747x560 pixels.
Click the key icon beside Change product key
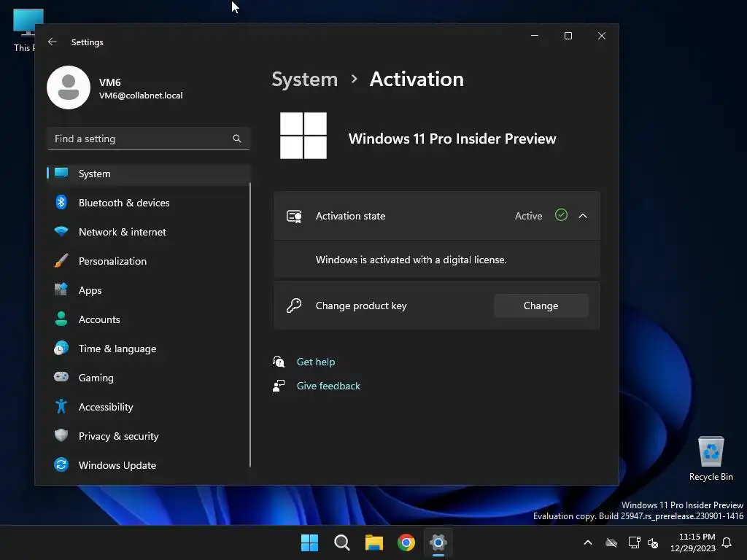tap(294, 306)
